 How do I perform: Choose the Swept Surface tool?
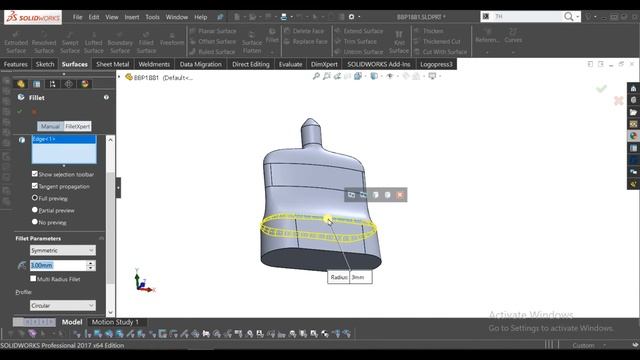click(x=70, y=42)
